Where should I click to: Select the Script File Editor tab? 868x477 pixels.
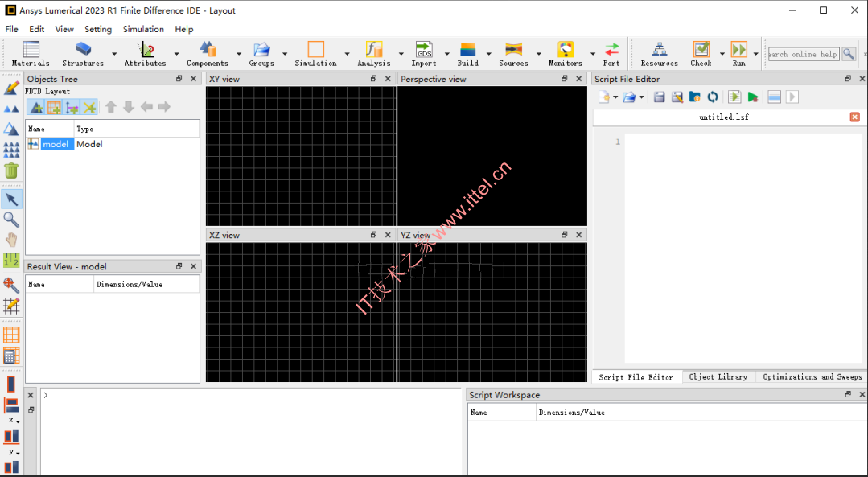[636, 377]
